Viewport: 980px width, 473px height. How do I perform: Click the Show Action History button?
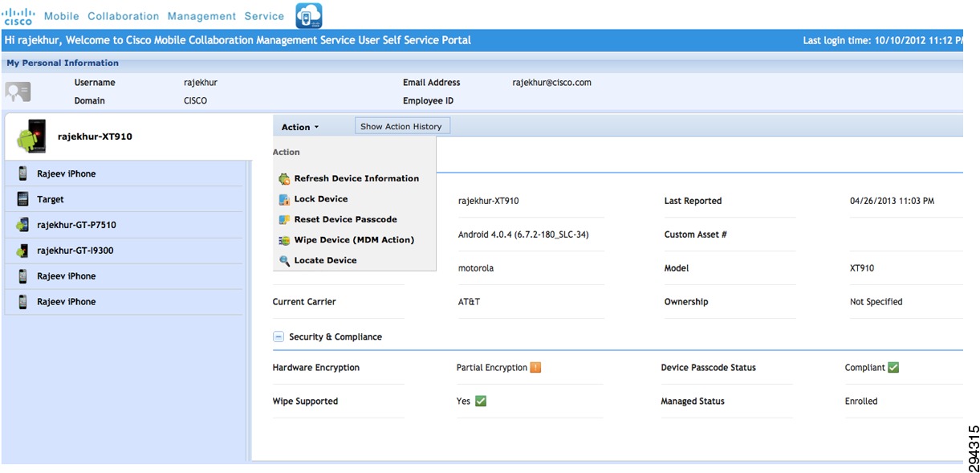pos(401,126)
